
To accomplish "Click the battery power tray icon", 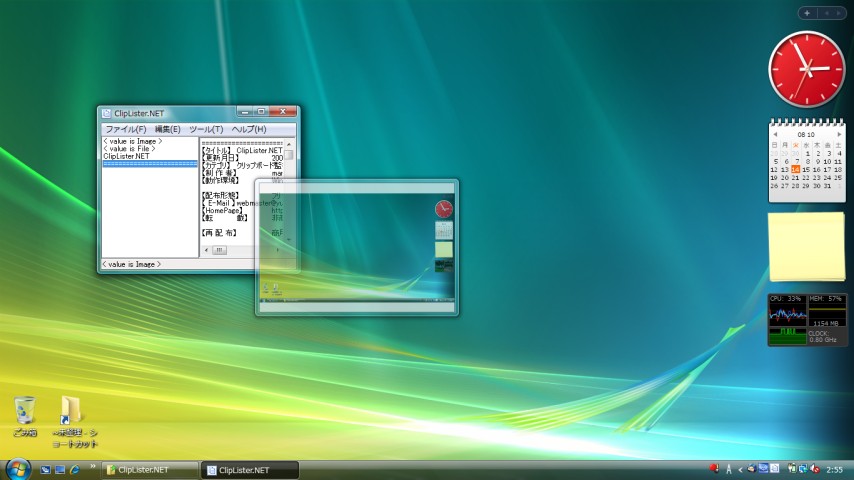I will click(792, 469).
